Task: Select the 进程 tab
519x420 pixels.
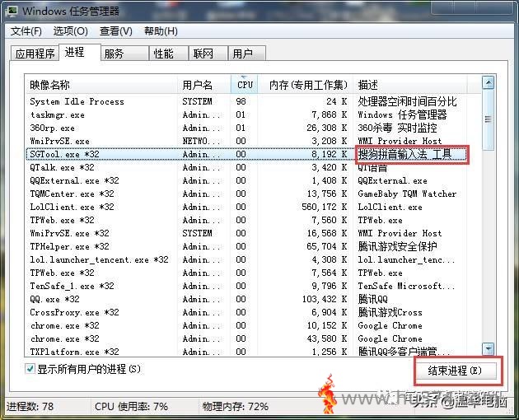Action: (x=79, y=52)
